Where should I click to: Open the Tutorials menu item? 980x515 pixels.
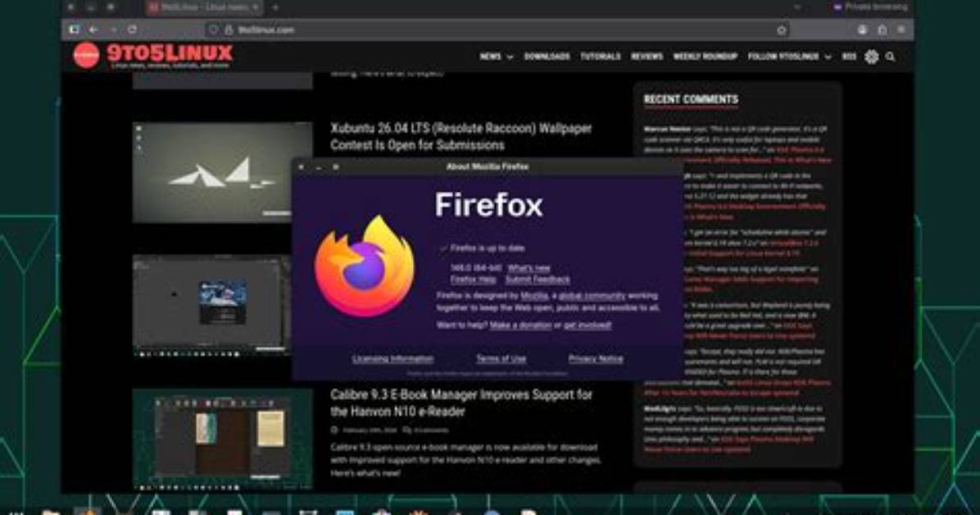click(x=601, y=57)
